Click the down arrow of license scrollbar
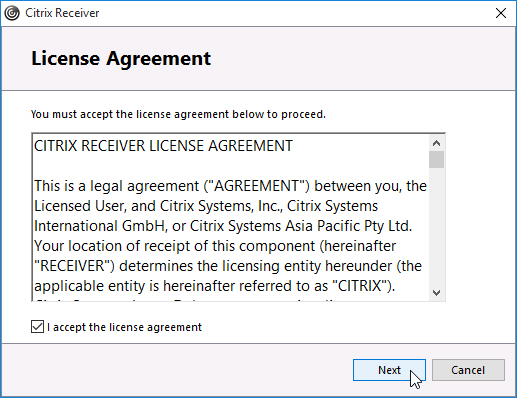Viewport: 517px width, 398px height. [x=436, y=293]
